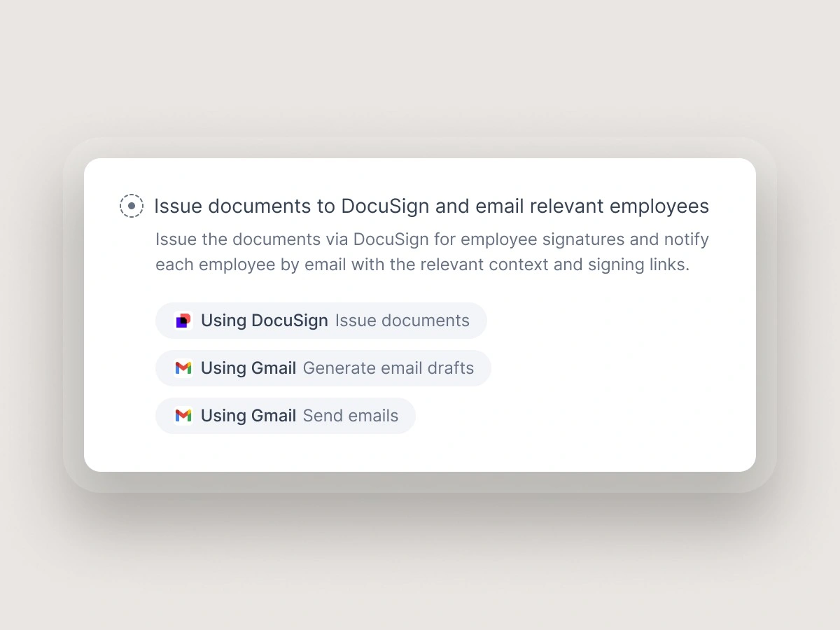Open the Using DocuSign Issue documents chip
The width and height of the screenshot is (840, 630).
click(321, 321)
